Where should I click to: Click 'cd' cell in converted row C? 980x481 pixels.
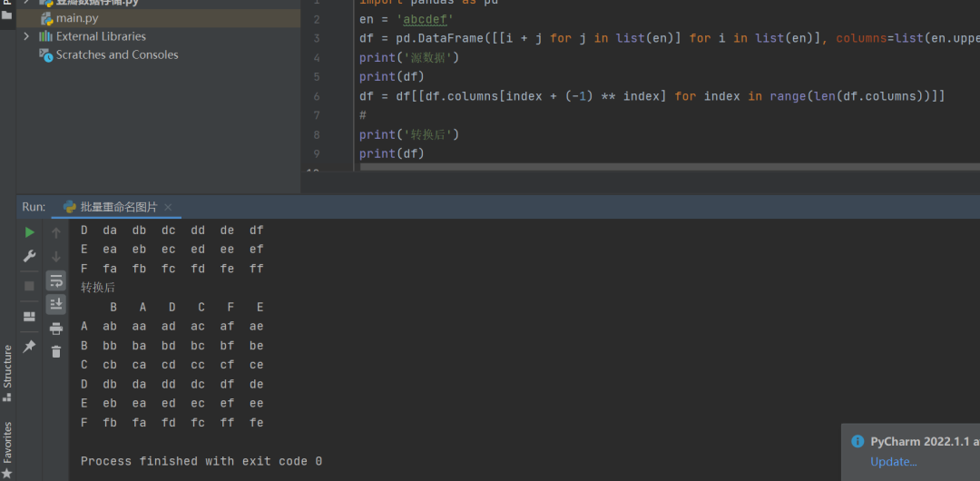[168, 365]
